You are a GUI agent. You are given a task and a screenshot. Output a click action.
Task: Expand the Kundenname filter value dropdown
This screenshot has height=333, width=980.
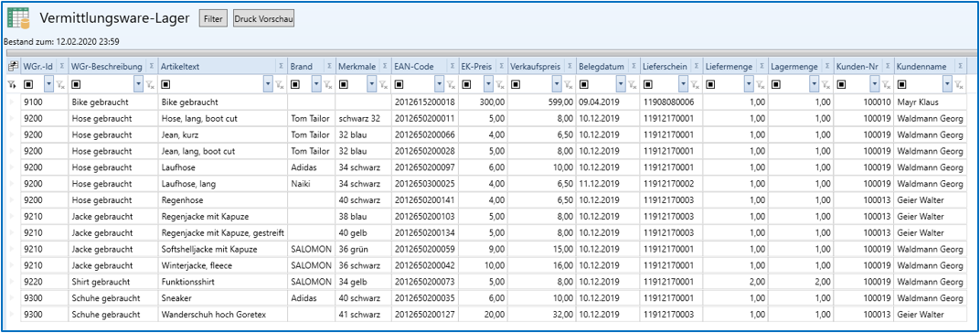pos(947,84)
